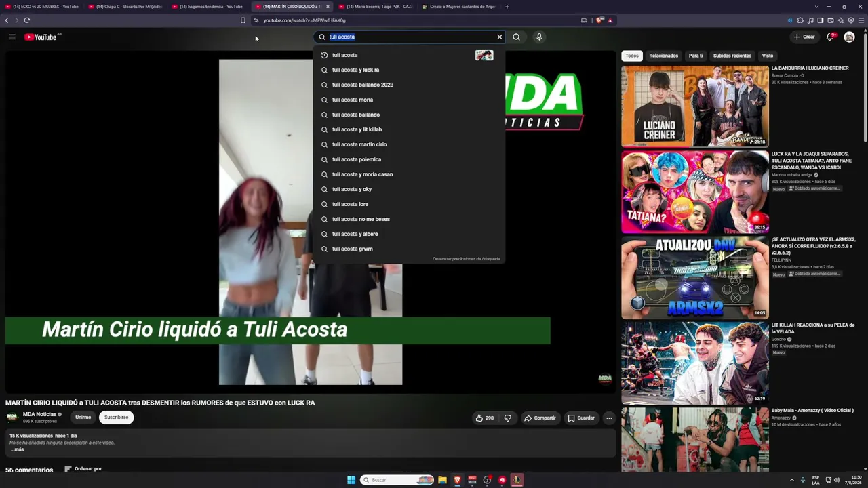Click the Crear button
868x488 pixels.
(804, 37)
